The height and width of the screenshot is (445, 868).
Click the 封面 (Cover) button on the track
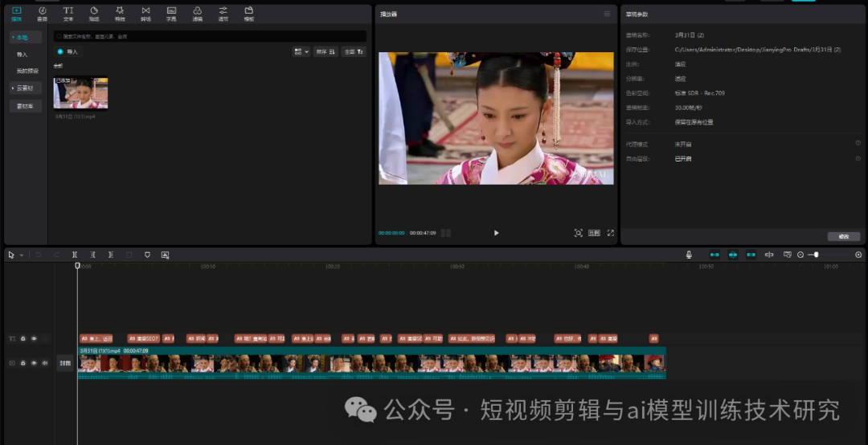pyautogui.click(x=65, y=363)
